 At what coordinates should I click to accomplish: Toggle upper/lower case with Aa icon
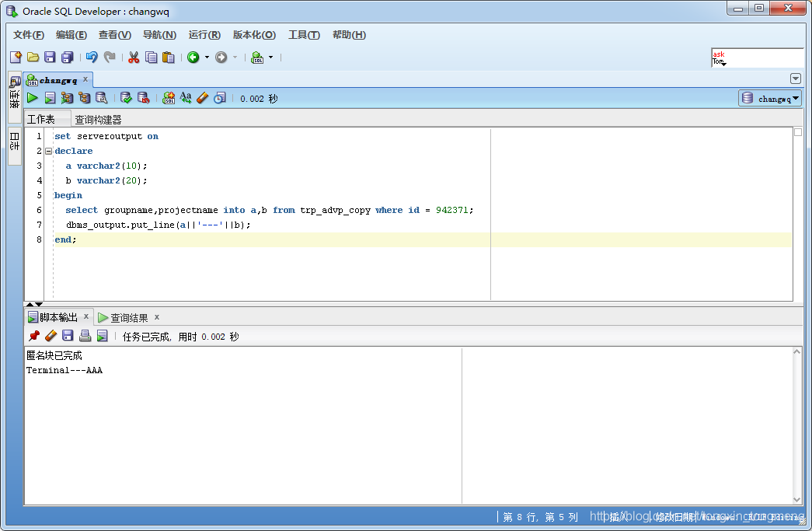click(x=186, y=98)
